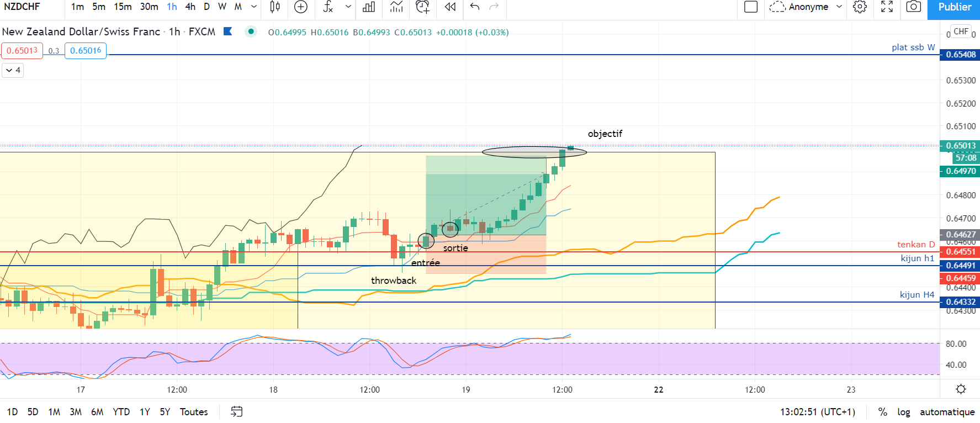This screenshot has height=423, width=980.
Task: Click the 'tenkan D' line label
Action: pos(916,245)
